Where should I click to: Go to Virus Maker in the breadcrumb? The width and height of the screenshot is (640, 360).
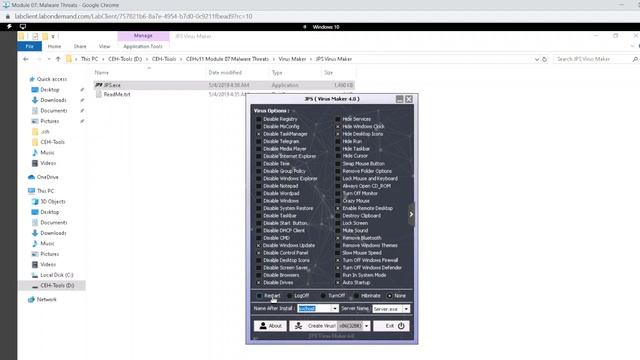(x=292, y=59)
